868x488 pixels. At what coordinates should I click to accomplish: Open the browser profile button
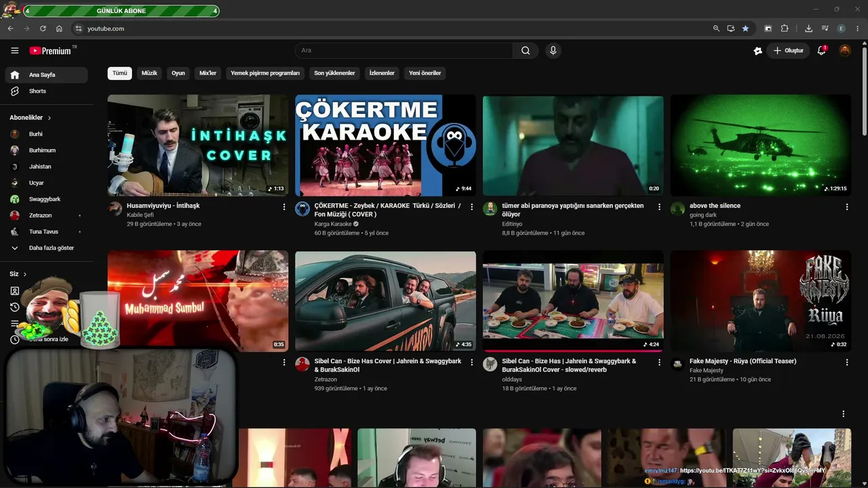coord(842,28)
